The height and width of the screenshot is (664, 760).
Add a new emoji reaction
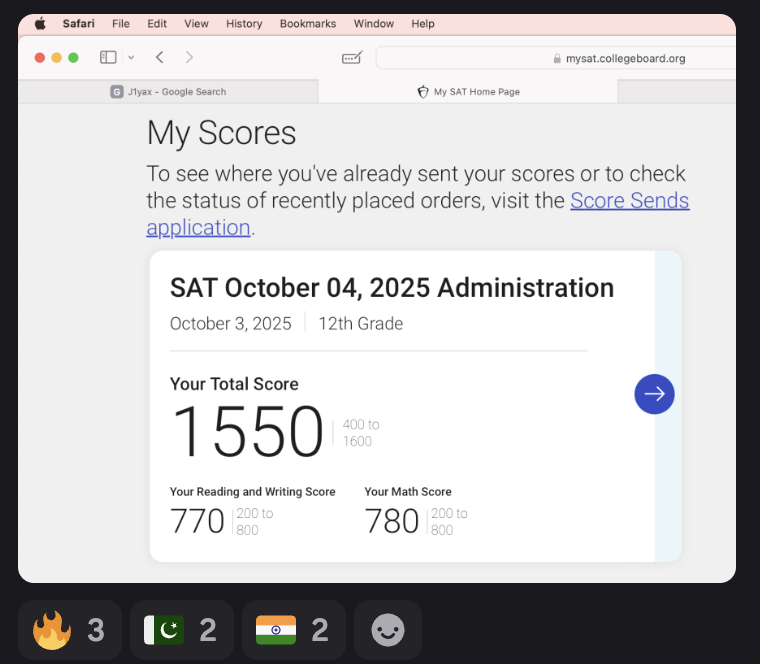click(x=388, y=630)
